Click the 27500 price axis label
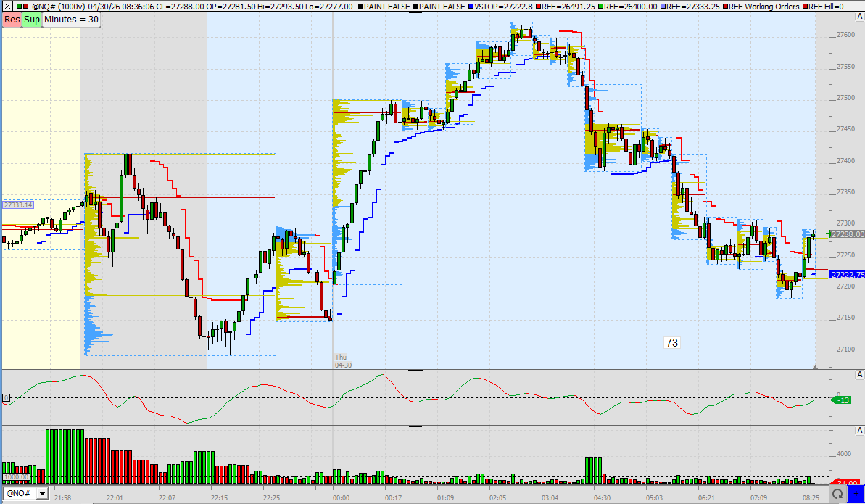Image resolution: width=865 pixels, height=504 pixels. point(845,98)
